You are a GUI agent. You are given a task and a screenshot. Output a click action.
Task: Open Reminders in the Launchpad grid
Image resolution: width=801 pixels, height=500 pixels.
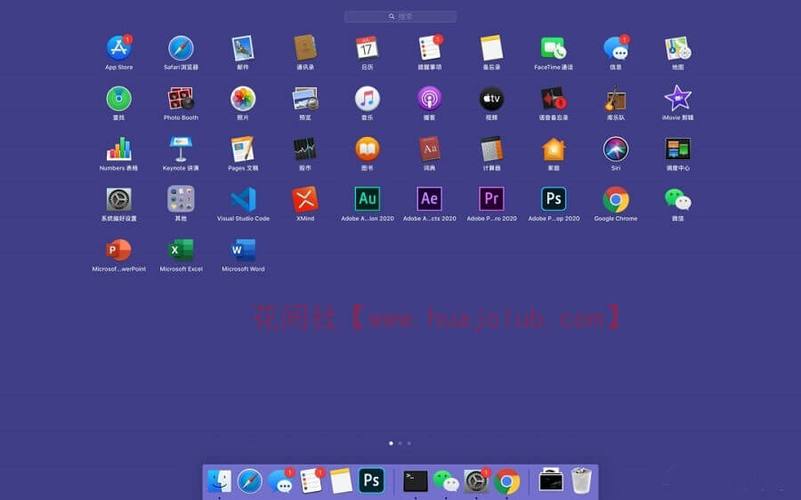point(430,48)
